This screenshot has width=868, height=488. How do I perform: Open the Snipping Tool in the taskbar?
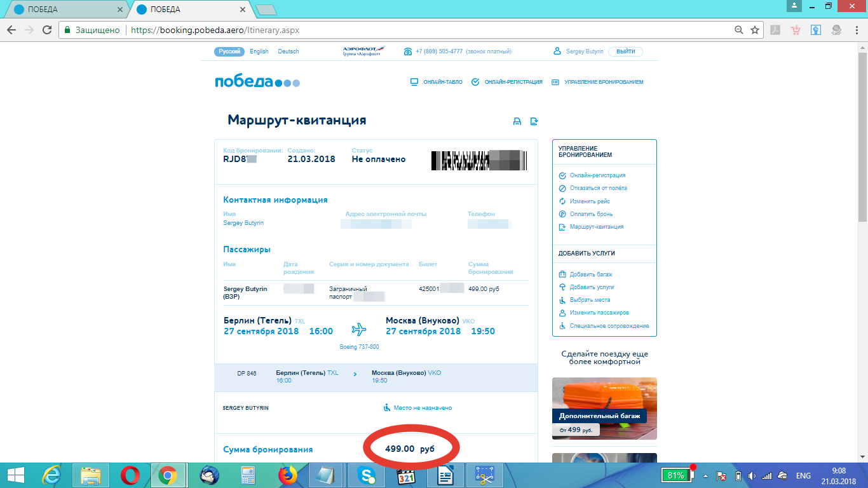point(485,475)
